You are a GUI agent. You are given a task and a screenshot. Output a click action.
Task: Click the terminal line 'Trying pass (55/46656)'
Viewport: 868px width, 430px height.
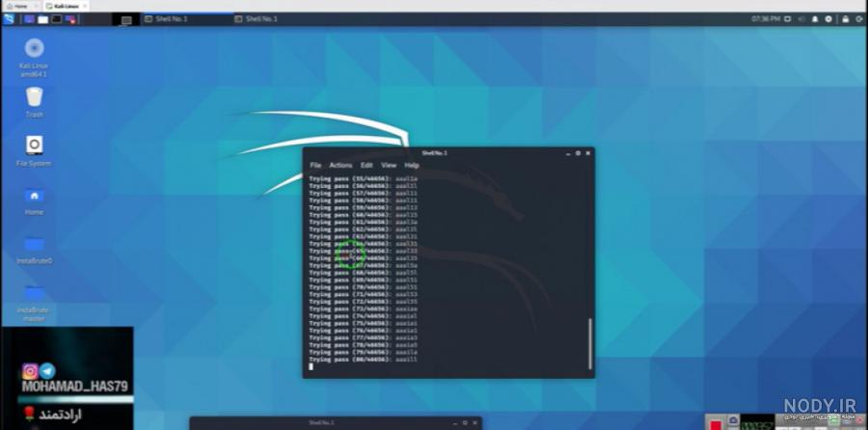tap(363, 178)
